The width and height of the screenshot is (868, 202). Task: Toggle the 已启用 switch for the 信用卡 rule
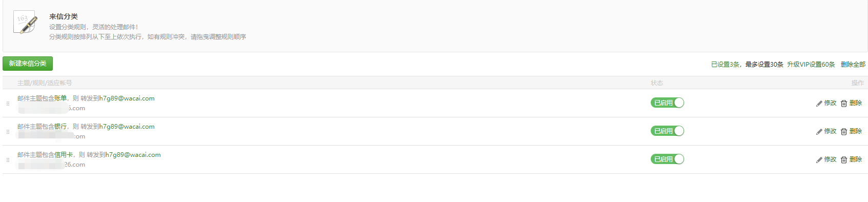[667, 159]
